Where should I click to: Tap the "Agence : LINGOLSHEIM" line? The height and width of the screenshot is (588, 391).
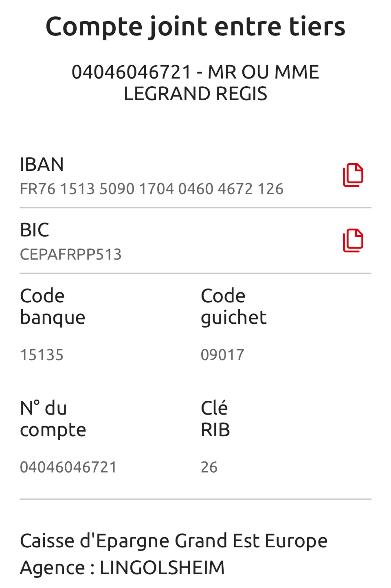pos(122,568)
